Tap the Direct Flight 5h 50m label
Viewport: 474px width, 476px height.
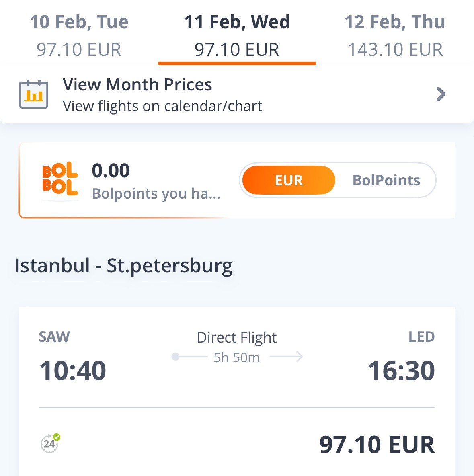[x=237, y=348]
